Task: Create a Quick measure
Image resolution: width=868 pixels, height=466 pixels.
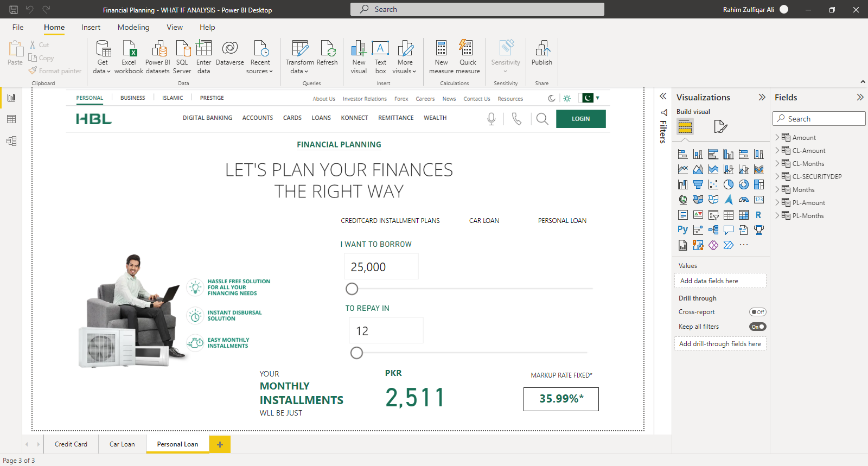Action: coord(467,57)
